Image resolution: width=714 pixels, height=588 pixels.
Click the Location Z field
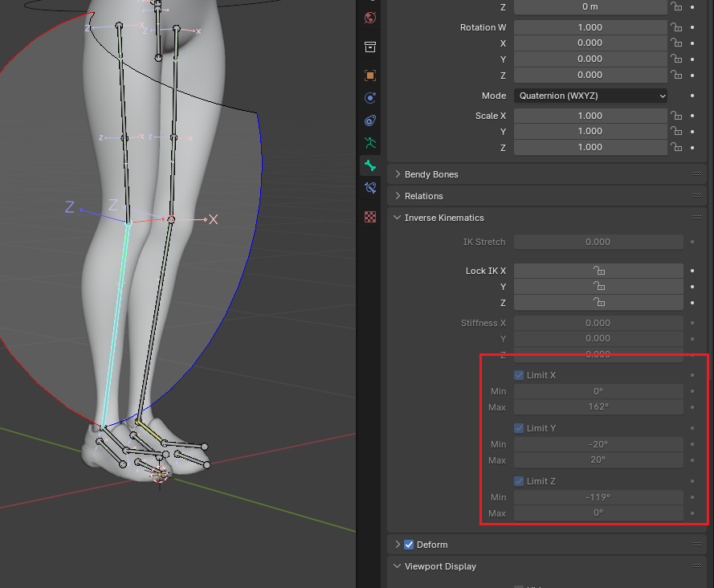click(x=590, y=7)
